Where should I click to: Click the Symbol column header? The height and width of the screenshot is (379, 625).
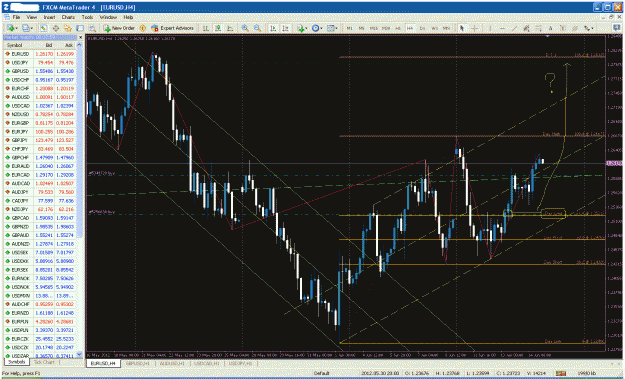pos(18,45)
